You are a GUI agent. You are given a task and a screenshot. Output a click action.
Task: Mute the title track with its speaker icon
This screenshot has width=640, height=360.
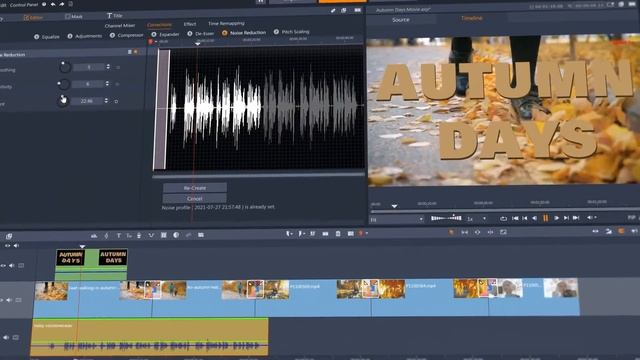point(11,266)
